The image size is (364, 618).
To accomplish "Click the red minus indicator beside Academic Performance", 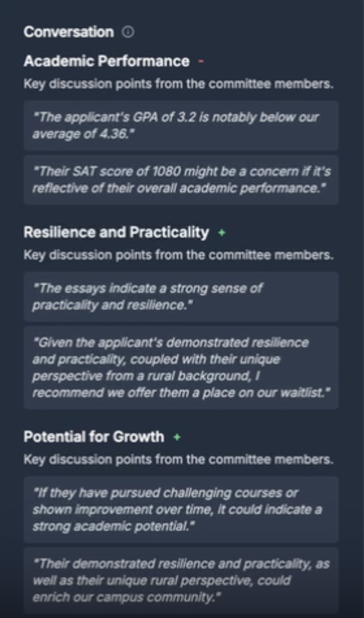I will 201,61.
